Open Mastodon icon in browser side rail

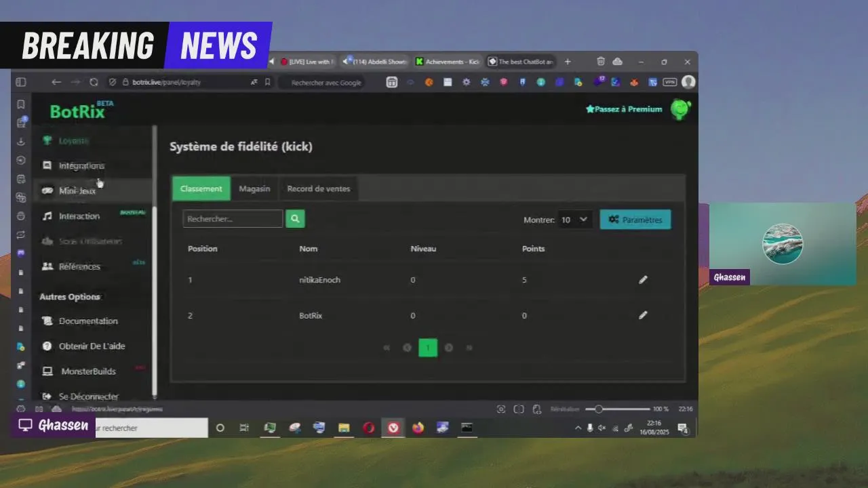21,253
